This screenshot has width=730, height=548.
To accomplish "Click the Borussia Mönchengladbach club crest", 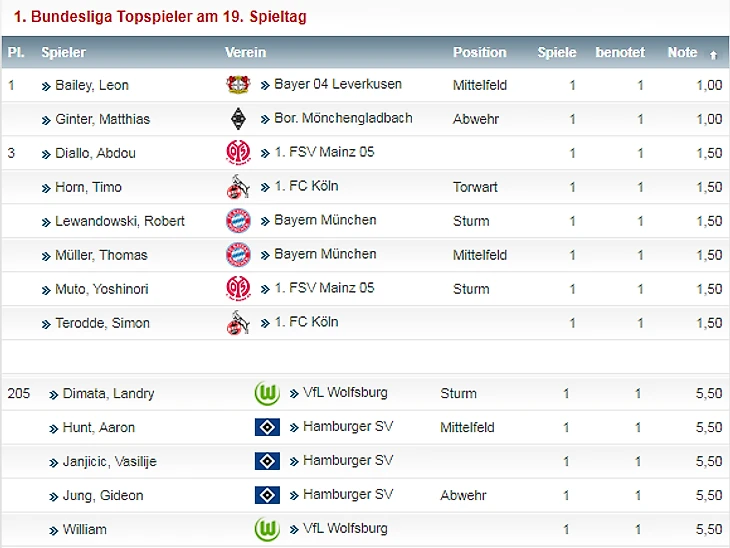I will pyautogui.click(x=236, y=119).
